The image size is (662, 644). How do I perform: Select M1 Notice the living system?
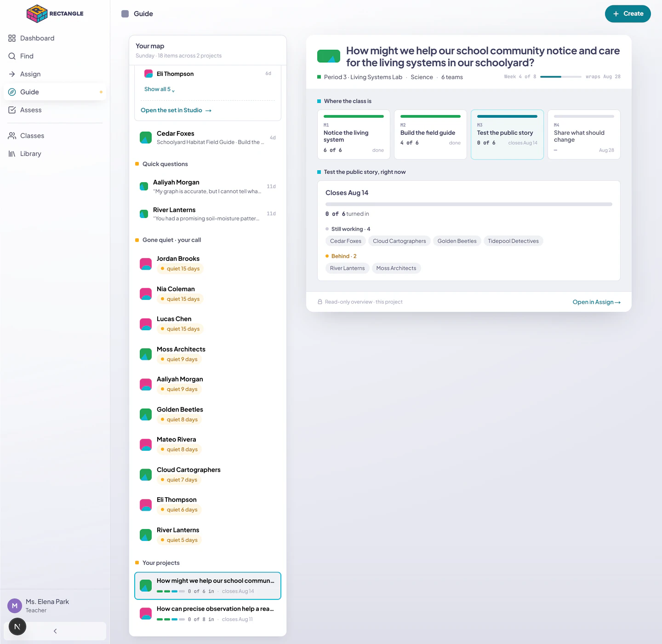[354, 134]
